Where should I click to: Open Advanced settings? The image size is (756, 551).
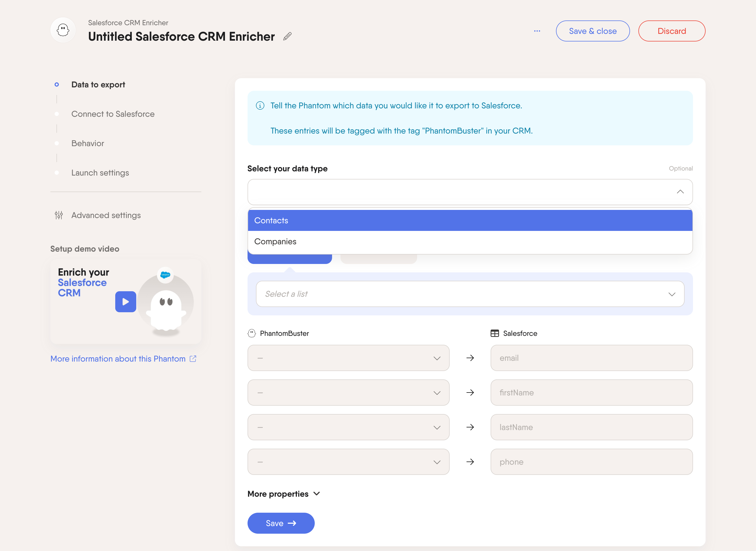pyautogui.click(x=106, y=215)
